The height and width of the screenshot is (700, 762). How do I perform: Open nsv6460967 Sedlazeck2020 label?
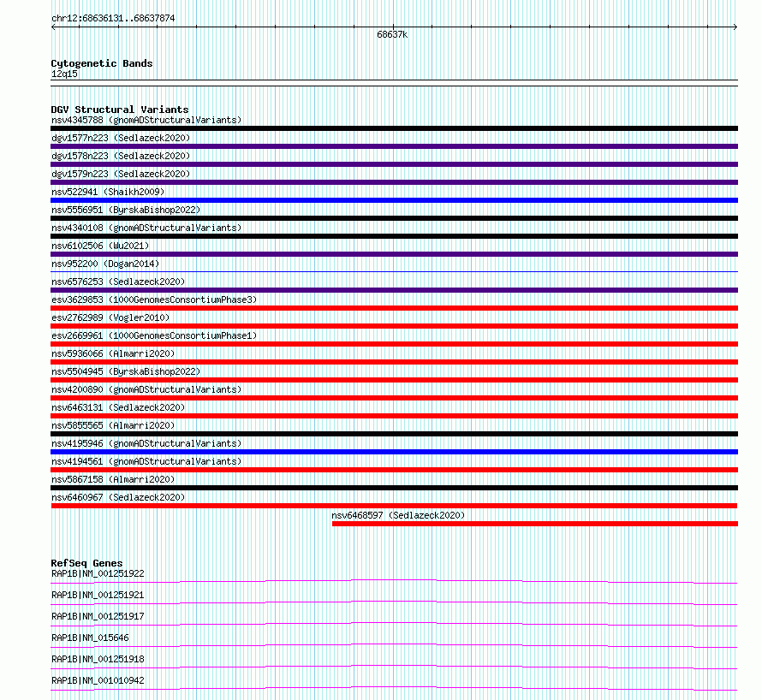pyautogui.click(x=118, y=497)
